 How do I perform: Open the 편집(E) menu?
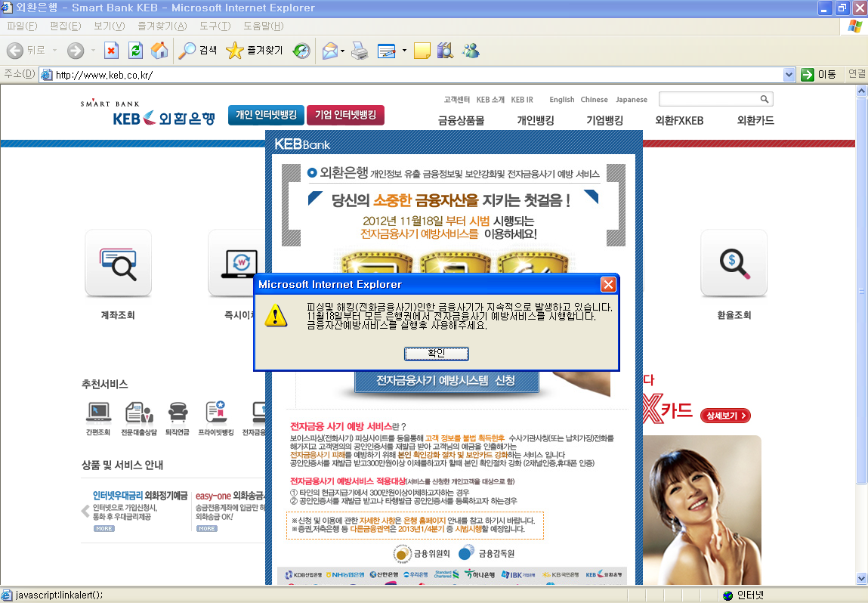tap(65, 26)
